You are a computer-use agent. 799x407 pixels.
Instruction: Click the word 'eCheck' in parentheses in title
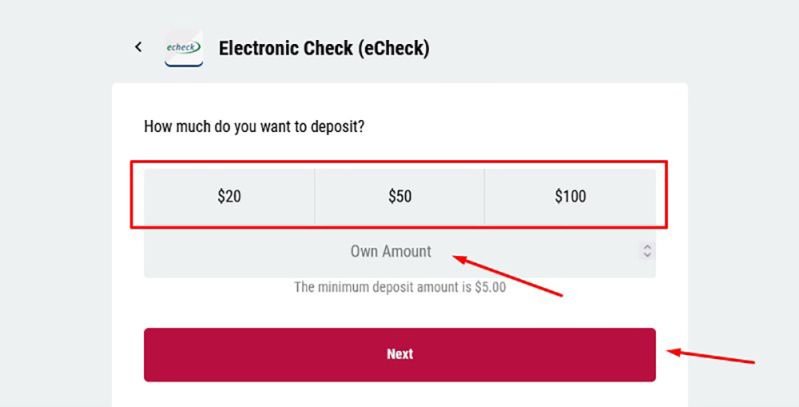coord(394,48)
